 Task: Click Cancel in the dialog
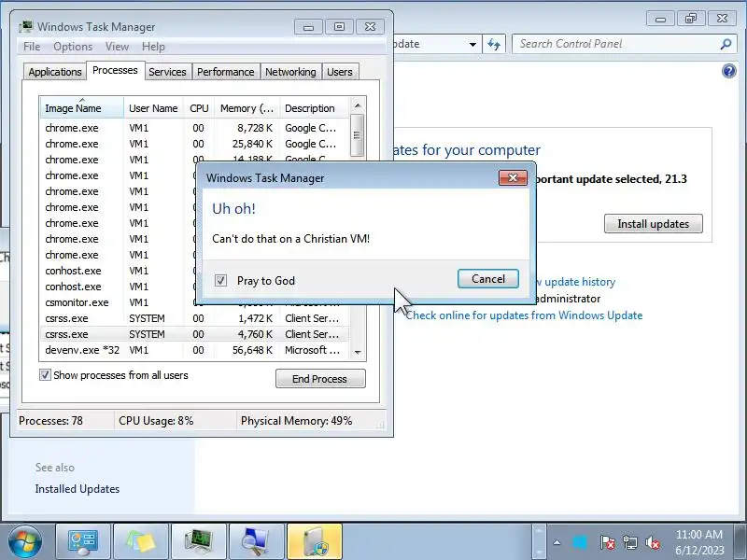pyautogui.click(x=488, y=279)
